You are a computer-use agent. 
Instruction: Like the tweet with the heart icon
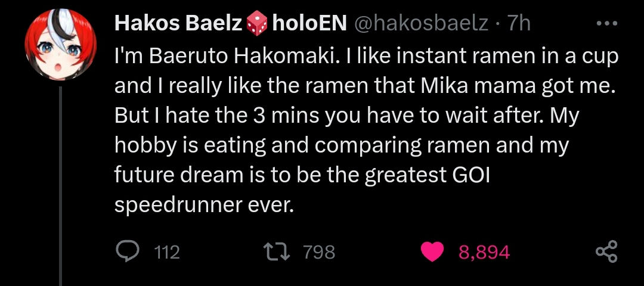(432, 251)
